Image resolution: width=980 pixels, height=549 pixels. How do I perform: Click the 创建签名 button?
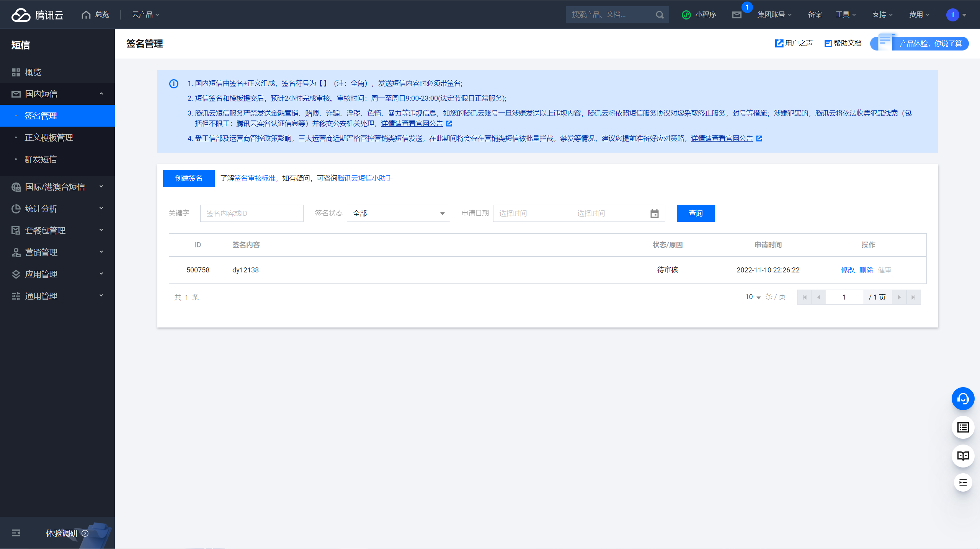189,178
